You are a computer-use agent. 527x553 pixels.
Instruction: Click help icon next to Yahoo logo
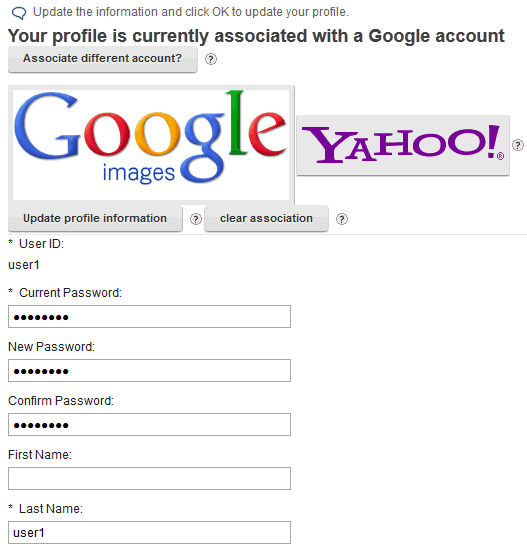517,145
